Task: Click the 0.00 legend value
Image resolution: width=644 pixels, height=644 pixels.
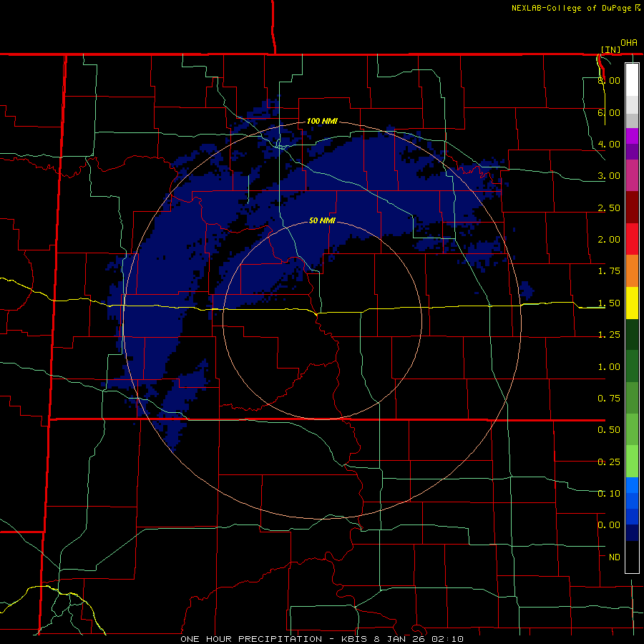Action: [609, 525]
